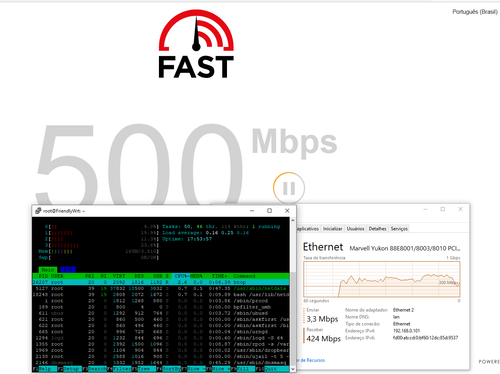Open the Monitor de Recursos link
Screen dimensions: 500x374
pos(310,360)
